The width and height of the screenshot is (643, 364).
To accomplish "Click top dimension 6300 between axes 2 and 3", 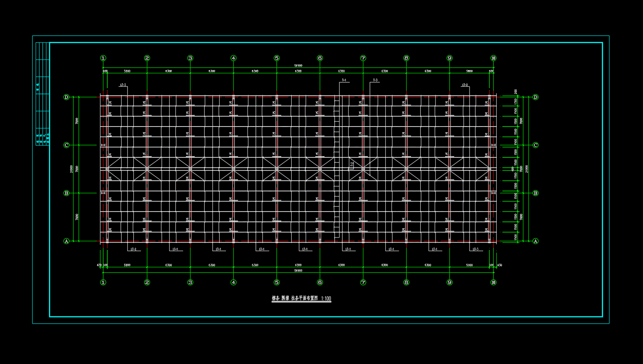I will click(x=169, y=71).
